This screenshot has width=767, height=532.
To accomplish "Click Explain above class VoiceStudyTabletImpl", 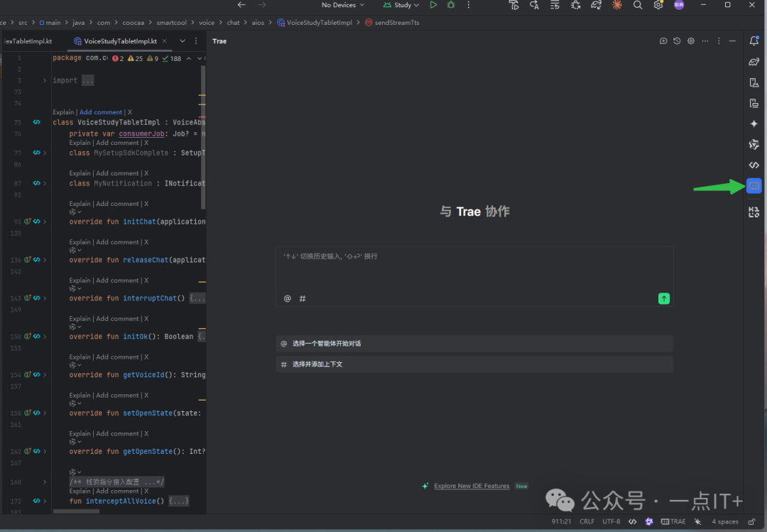I will [63, 112].
